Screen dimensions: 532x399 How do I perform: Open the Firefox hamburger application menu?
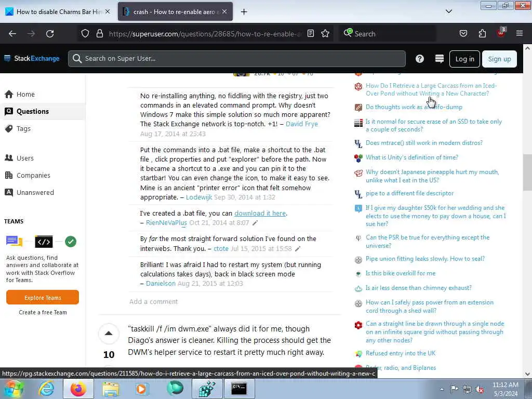click(520, 34)
